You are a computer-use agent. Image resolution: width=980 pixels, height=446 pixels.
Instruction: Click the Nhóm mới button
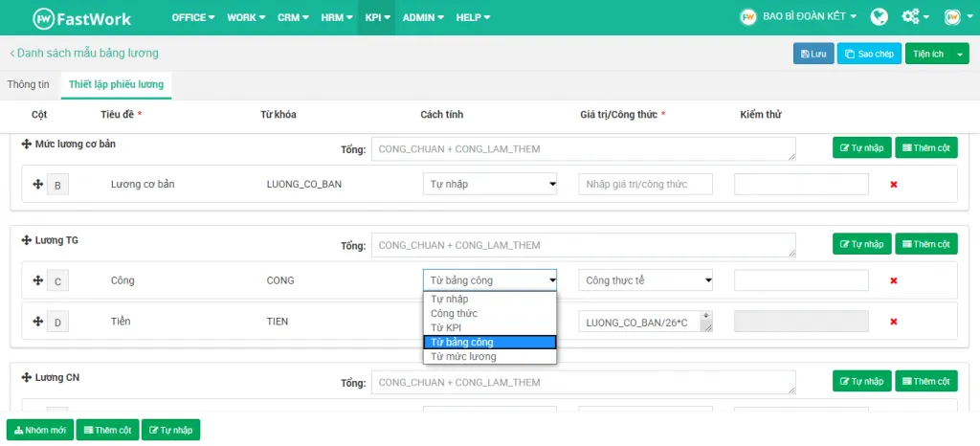click(39, 431)
